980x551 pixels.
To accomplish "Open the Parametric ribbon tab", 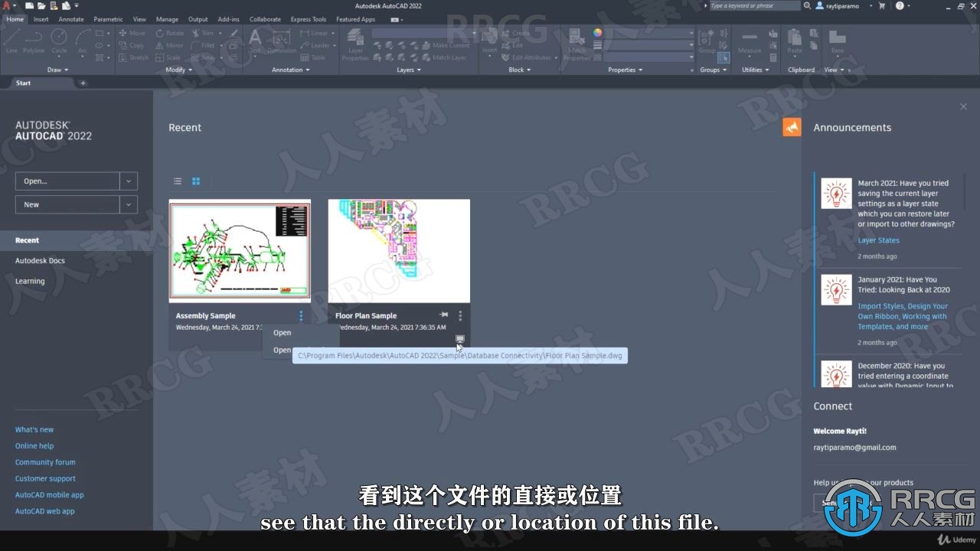I will point(108,19).
